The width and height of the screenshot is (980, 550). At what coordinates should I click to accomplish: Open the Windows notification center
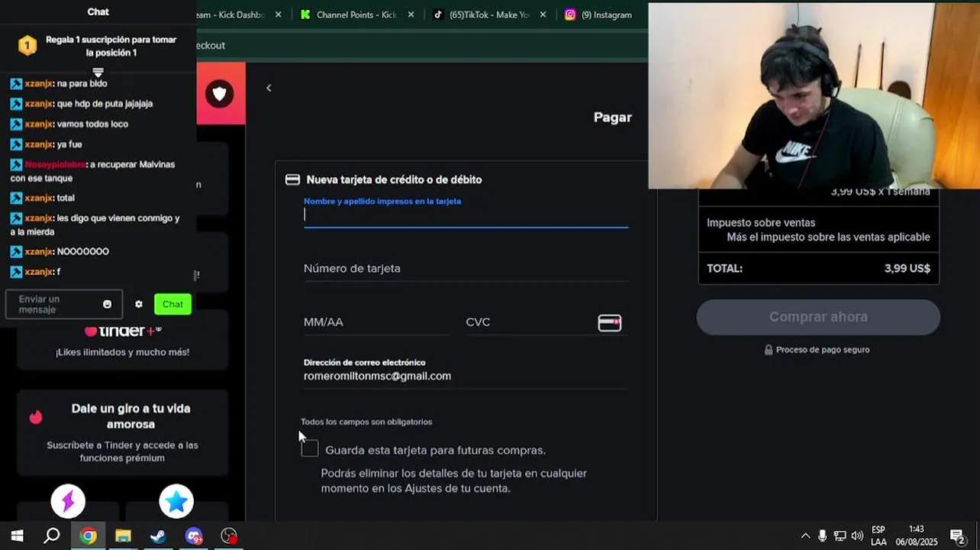pos(958,537)
